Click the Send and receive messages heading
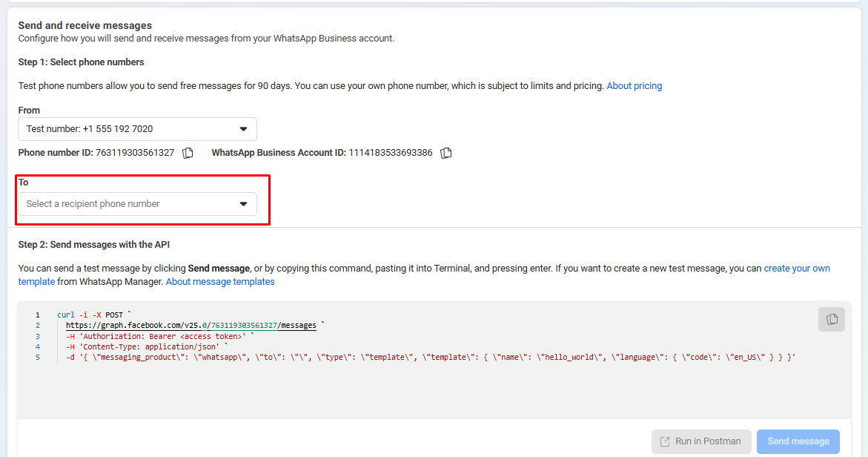 tap(85, 25)
